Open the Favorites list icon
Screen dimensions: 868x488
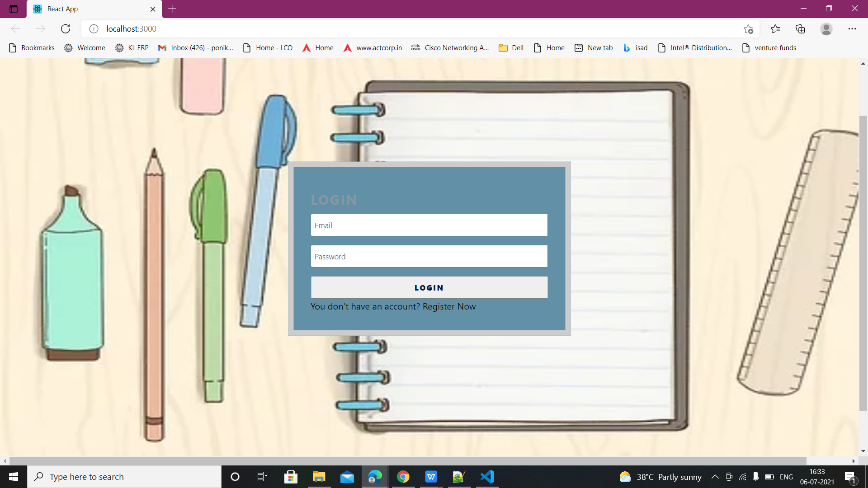pos(775,29)
